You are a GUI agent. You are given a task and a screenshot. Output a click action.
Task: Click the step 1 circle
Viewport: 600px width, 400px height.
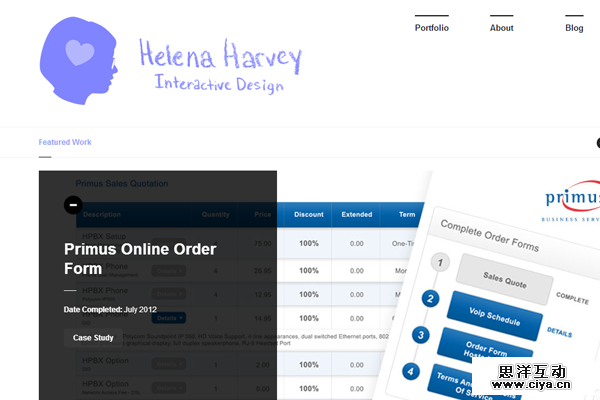point(440,263)
